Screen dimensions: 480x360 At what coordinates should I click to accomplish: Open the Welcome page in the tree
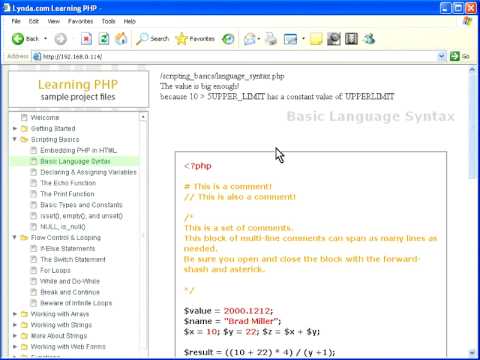45,117
